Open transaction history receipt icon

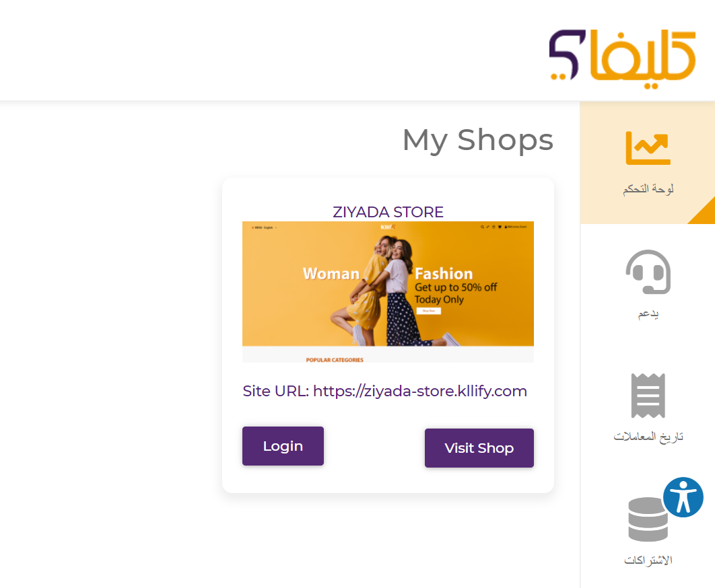pos(648,395)
